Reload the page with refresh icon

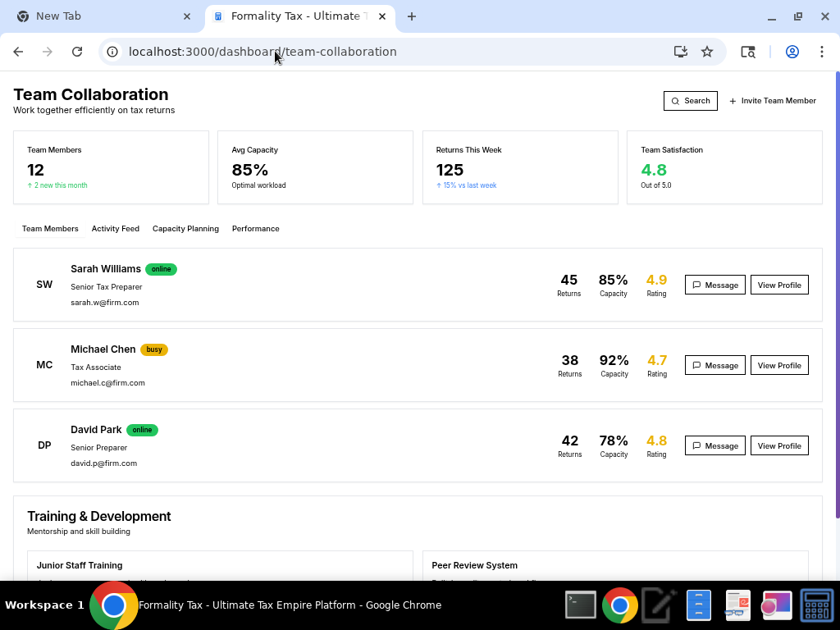[77, 52]
